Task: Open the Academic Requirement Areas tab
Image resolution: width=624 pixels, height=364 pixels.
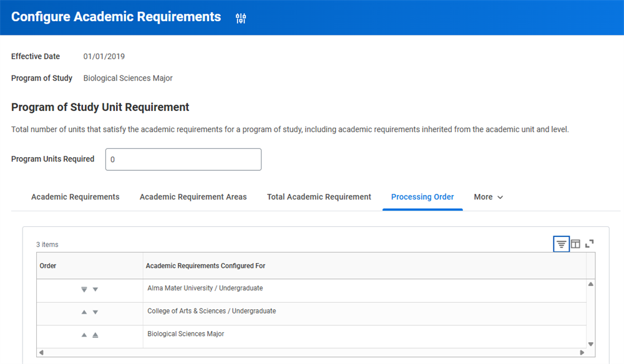Action: click(x=193, y=197)
